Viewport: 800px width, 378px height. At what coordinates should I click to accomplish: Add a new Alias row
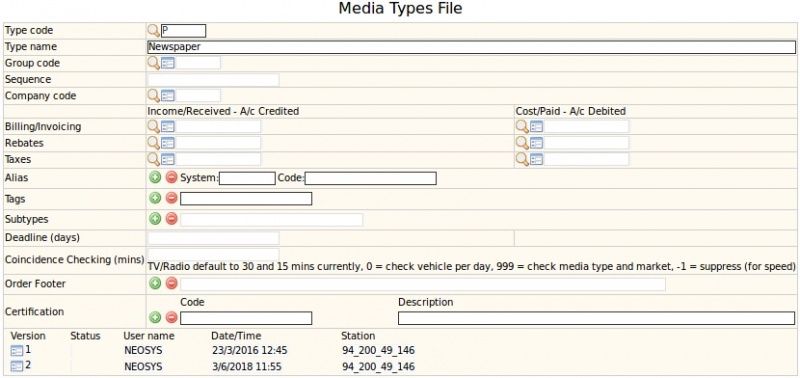pyautogui.click(x=155, y=178)
